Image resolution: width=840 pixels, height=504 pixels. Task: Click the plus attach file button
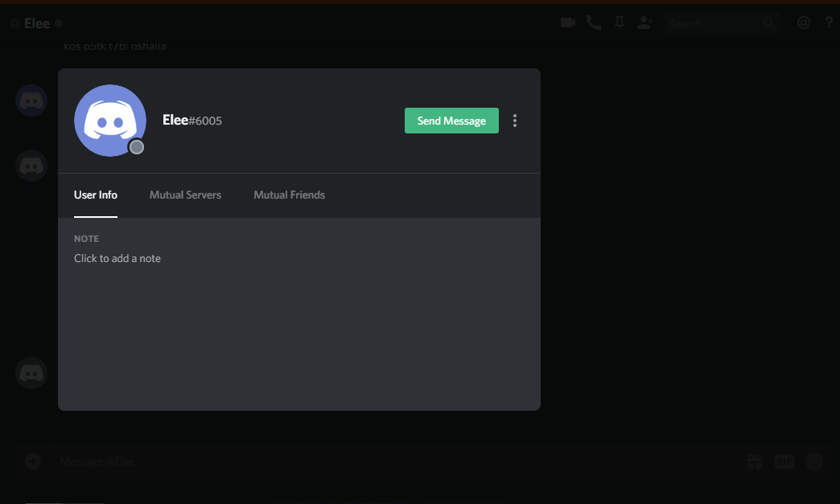pos(33,461)
